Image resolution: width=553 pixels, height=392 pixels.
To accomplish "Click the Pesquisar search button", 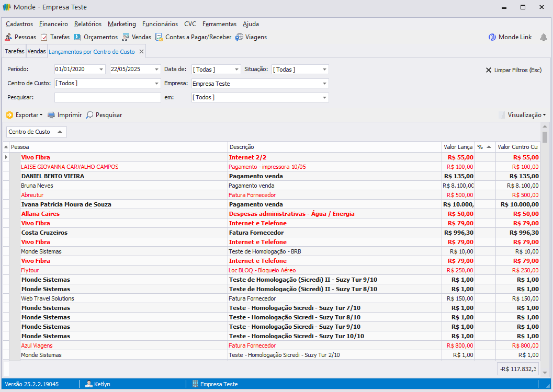I will point(104,115).
